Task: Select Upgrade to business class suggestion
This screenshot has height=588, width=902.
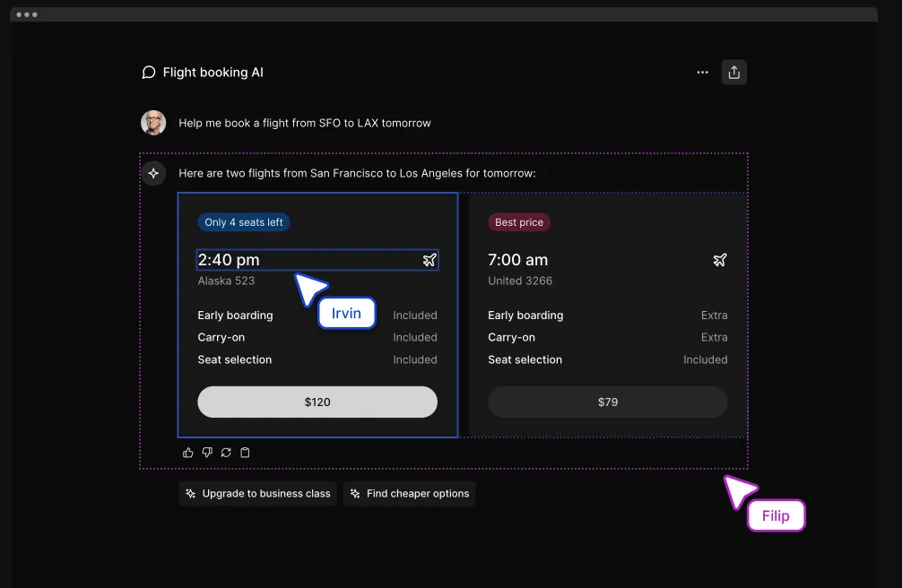Action: click(258, 494)
